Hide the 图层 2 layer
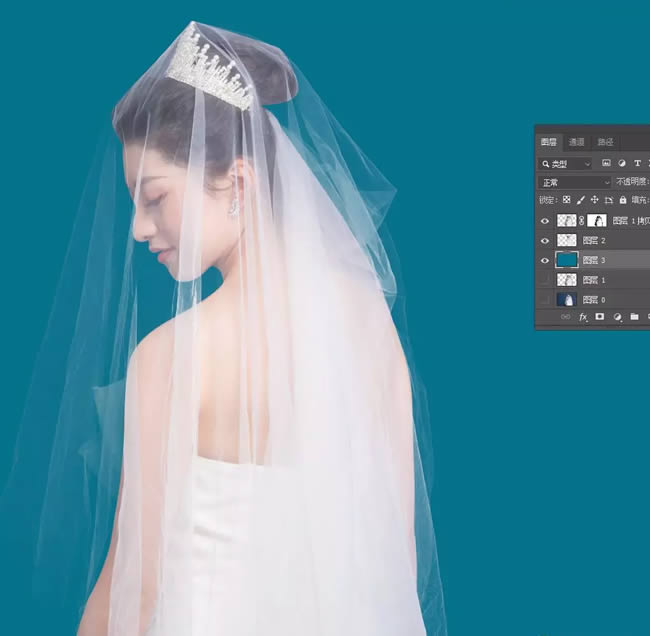 [x=545, y=241]
